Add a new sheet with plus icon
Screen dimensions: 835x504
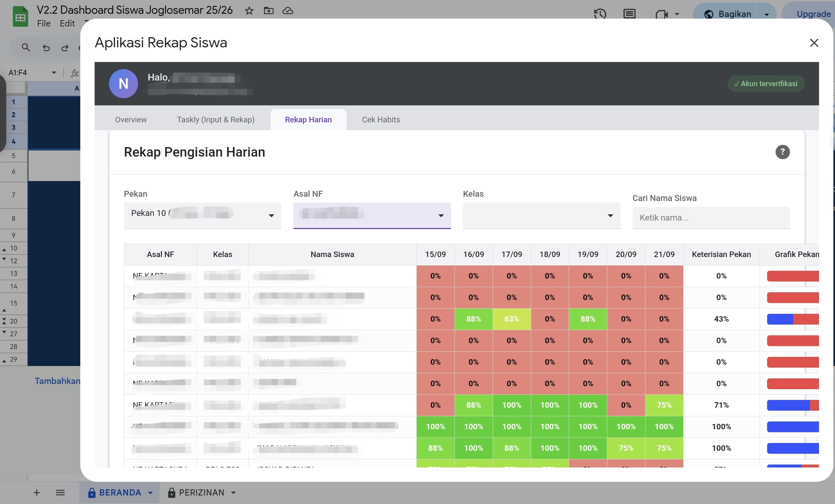[37, 493]
